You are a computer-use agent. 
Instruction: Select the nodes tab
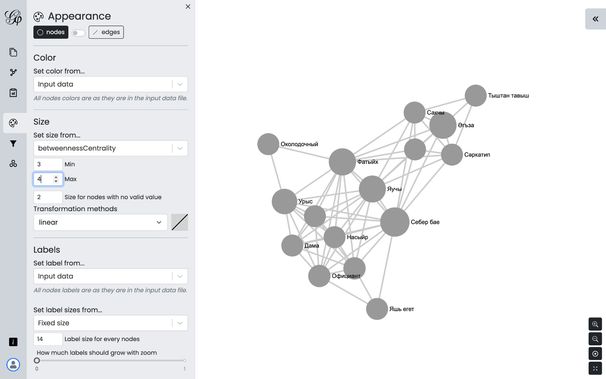[51, 32]
